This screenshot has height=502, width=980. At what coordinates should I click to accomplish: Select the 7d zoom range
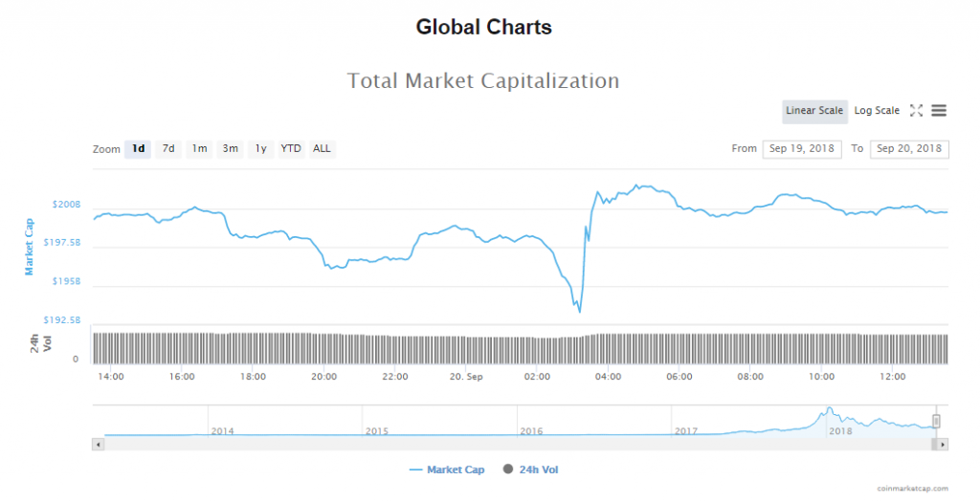coord(168,149)
